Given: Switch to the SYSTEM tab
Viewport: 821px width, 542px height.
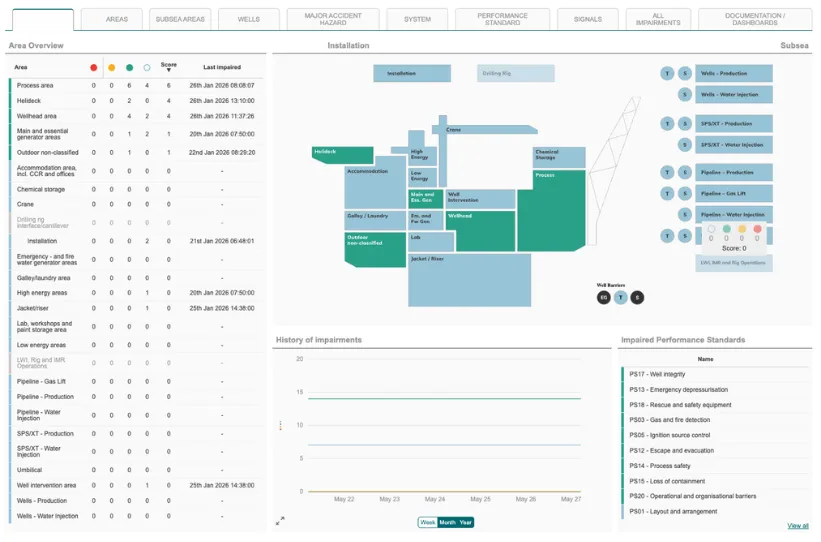Looking at the screenshot, I should pos(417,19).
